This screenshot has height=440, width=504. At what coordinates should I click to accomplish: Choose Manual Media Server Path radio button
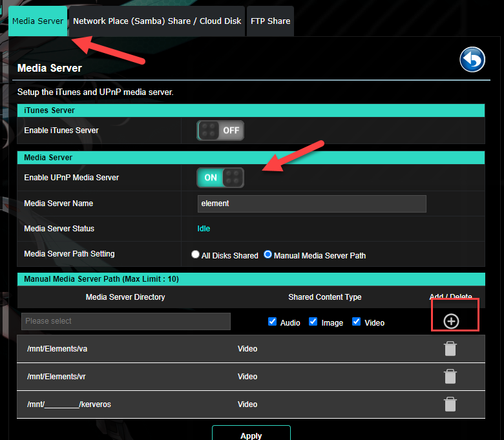(x=268, y=255)
